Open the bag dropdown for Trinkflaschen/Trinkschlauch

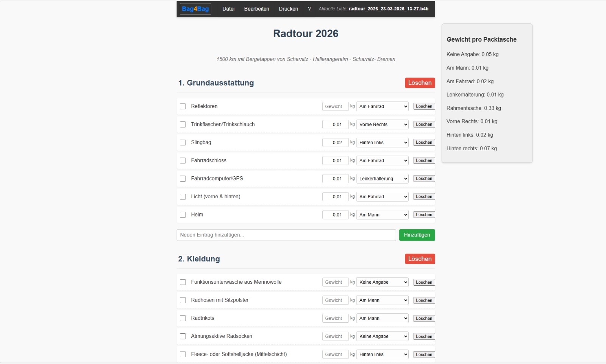(382, 124)
